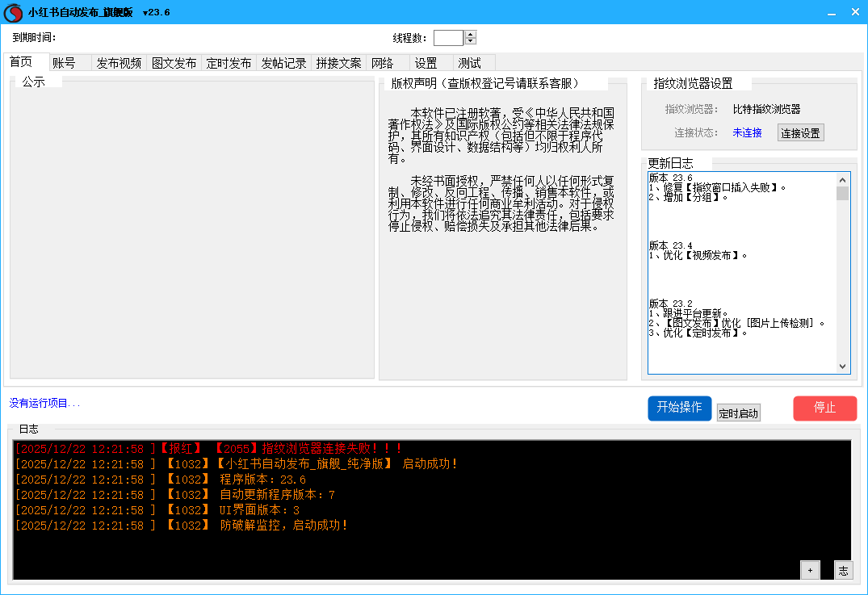This screenshot has height=595, width=868.
Task: Click the 连接设置 button
Action: coord(800,133)
